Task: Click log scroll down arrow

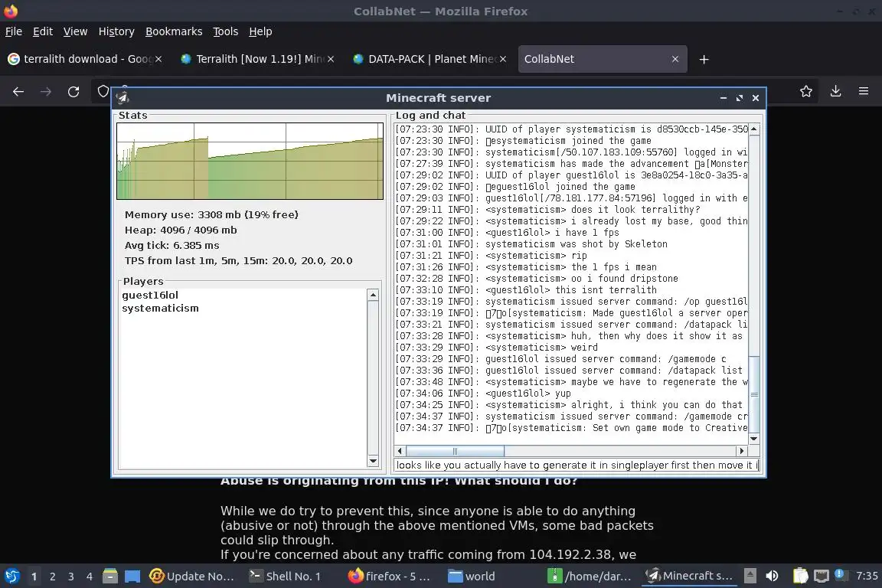Action: point(753,439)
